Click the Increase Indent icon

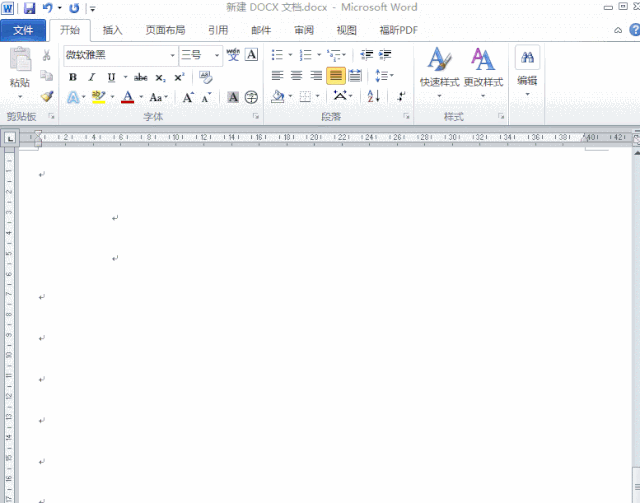[385, 55]
